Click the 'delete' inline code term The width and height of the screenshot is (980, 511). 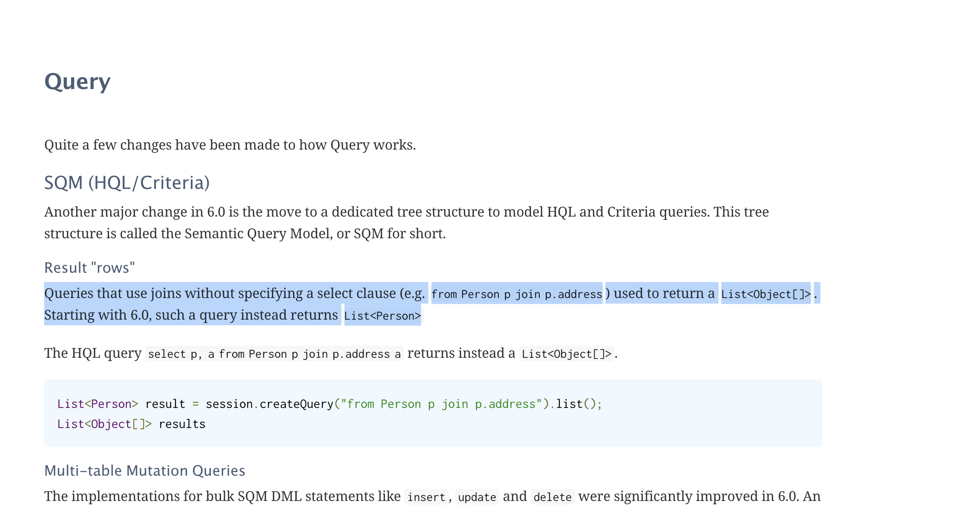click(552, 497)
